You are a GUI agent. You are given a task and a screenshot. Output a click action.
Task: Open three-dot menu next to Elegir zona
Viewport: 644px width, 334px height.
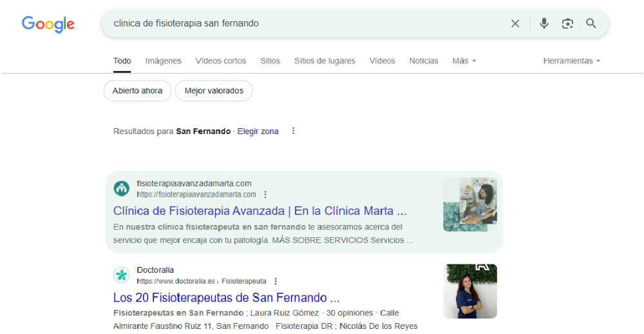coord(294,131)
